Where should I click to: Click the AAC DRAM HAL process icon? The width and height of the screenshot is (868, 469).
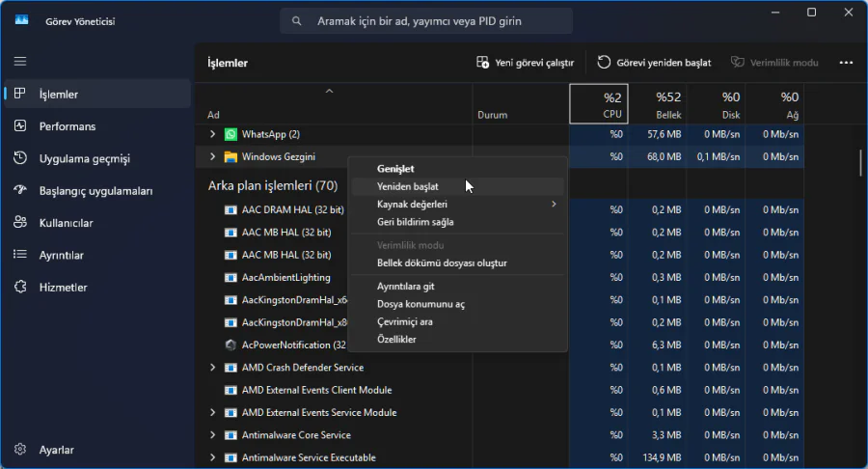pos(231,209)
